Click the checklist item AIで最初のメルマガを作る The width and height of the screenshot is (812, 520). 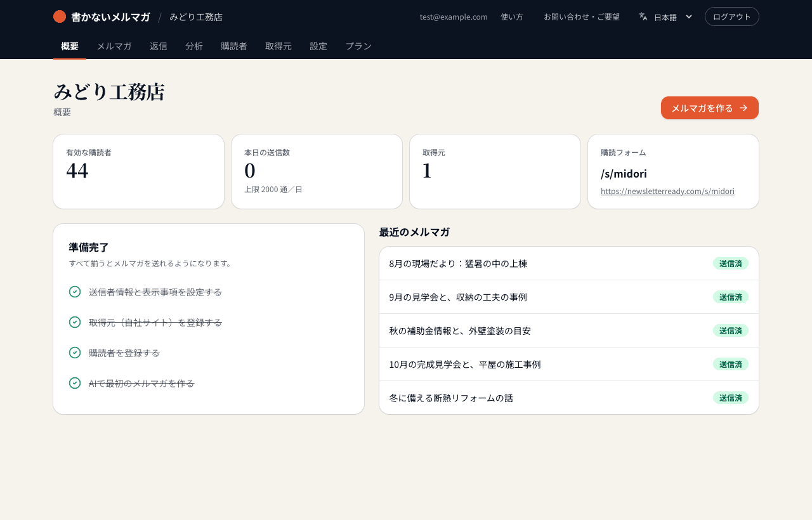point(141,383)
